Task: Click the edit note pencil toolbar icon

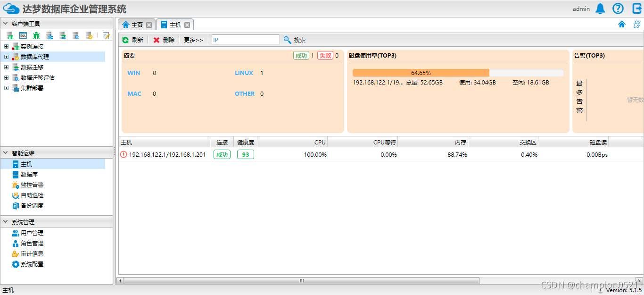Action: (106, 35)
